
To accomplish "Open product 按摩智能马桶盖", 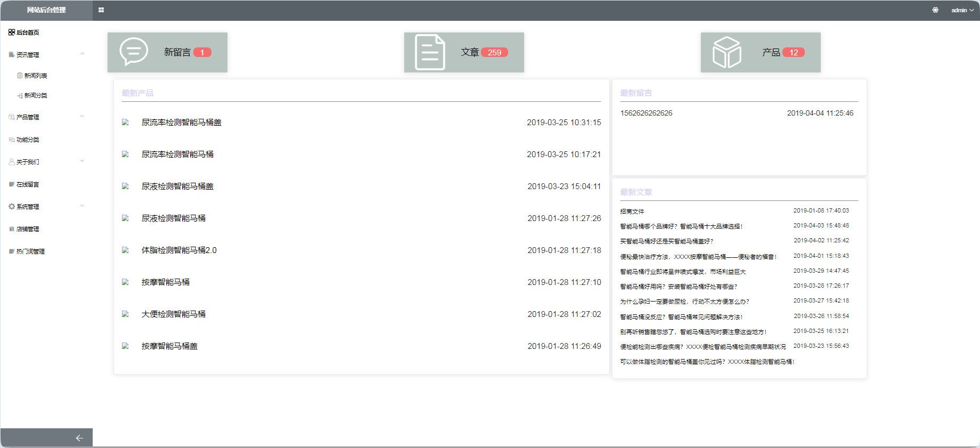I will point(169,346).
